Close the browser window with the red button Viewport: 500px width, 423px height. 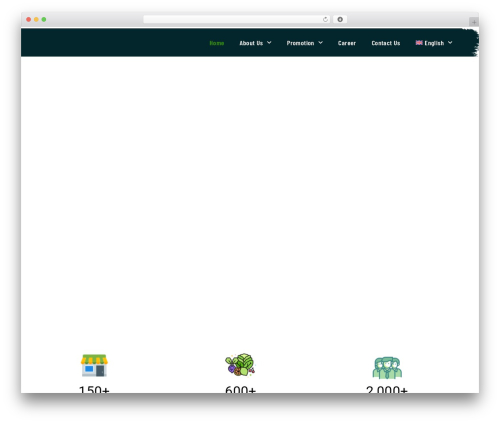29,19
